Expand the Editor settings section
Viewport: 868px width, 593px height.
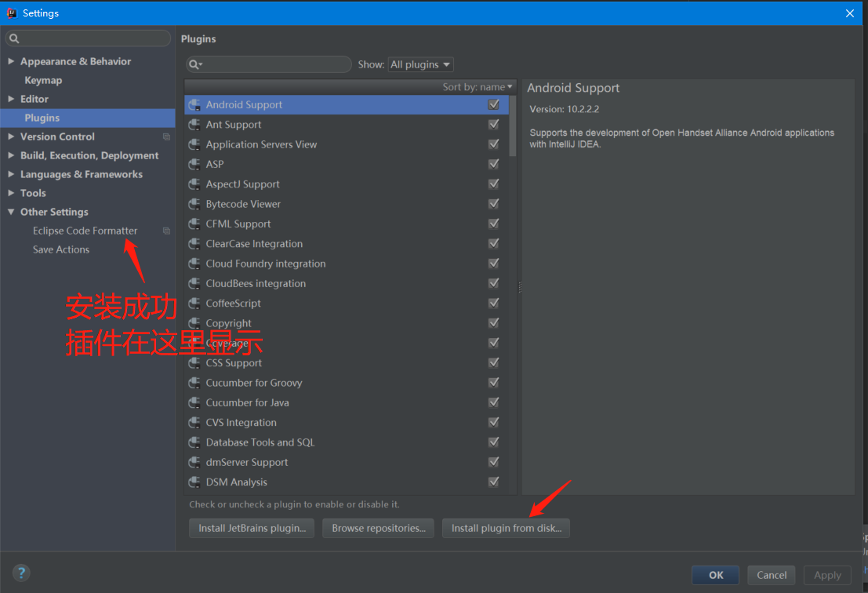(x=11, y=99)
